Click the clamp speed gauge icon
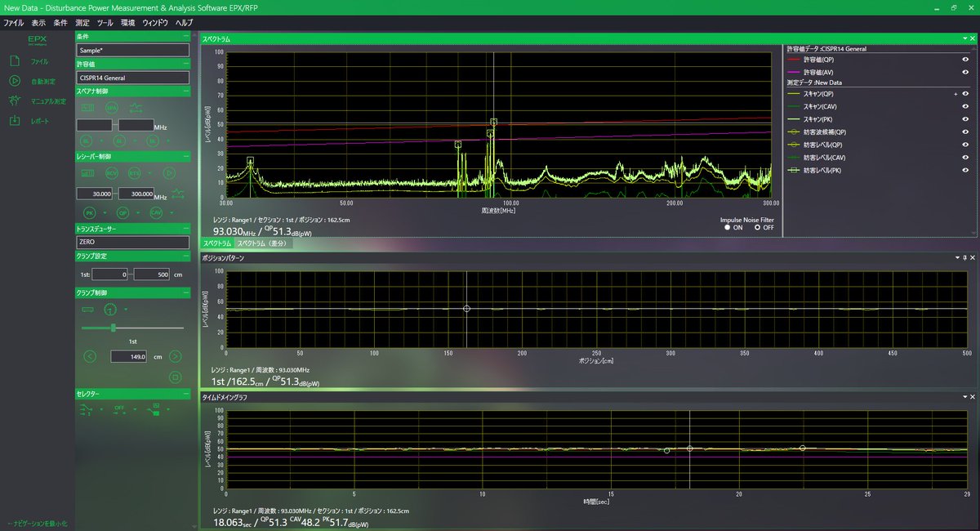The height and width of the screenshot is (531, 980). point(111,309)
